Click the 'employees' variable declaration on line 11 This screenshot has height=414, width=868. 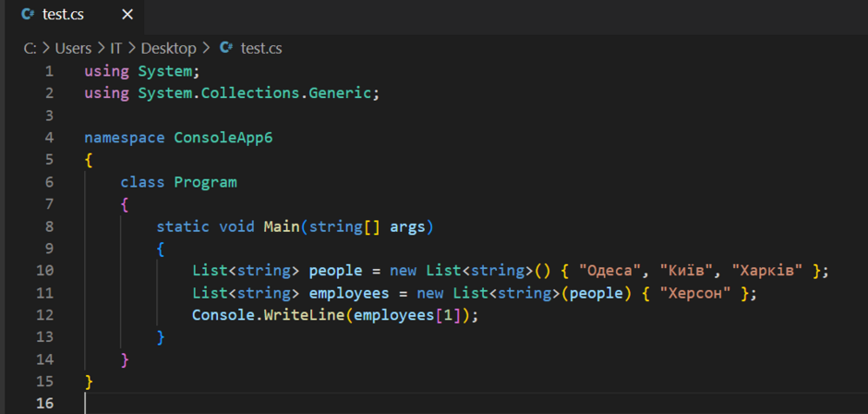click(x=349, y=293)
